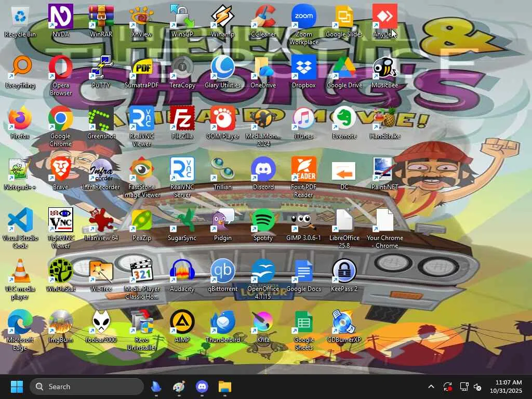Select the CCleaner shortcut
This screenshot has width=532, height=399.
click(x=263, y=16)
